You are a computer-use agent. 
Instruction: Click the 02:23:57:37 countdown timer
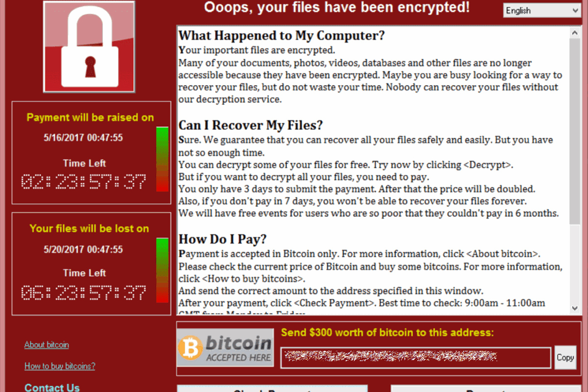84,182
